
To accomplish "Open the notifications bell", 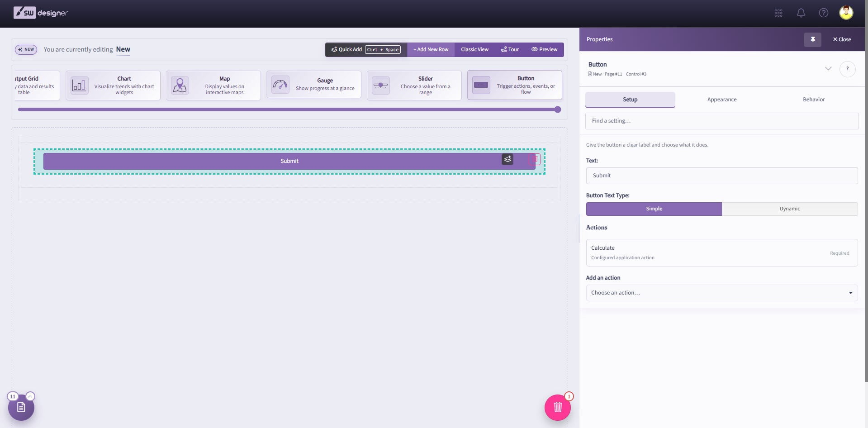I will (x=801, y=13).
